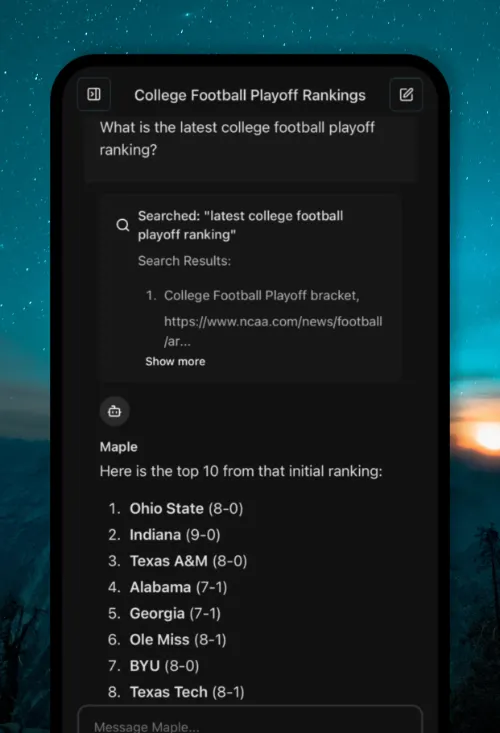Select the Texas A&M ranking entry
Viewport: 500px width, 733px height.
[188, 561]
